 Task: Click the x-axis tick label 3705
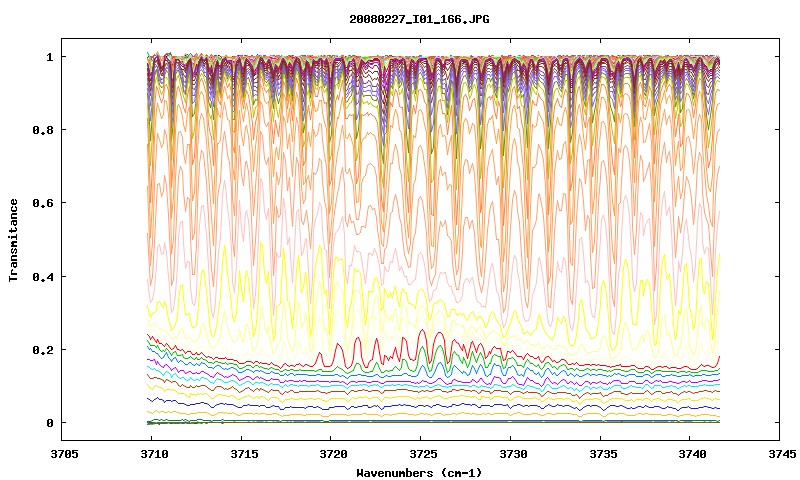click(x=64, y=454)
